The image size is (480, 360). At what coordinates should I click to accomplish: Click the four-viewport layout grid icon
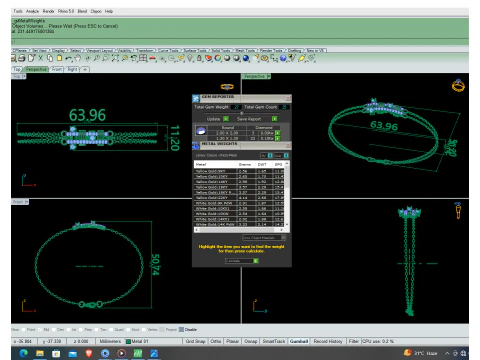(x=143, y=58)
